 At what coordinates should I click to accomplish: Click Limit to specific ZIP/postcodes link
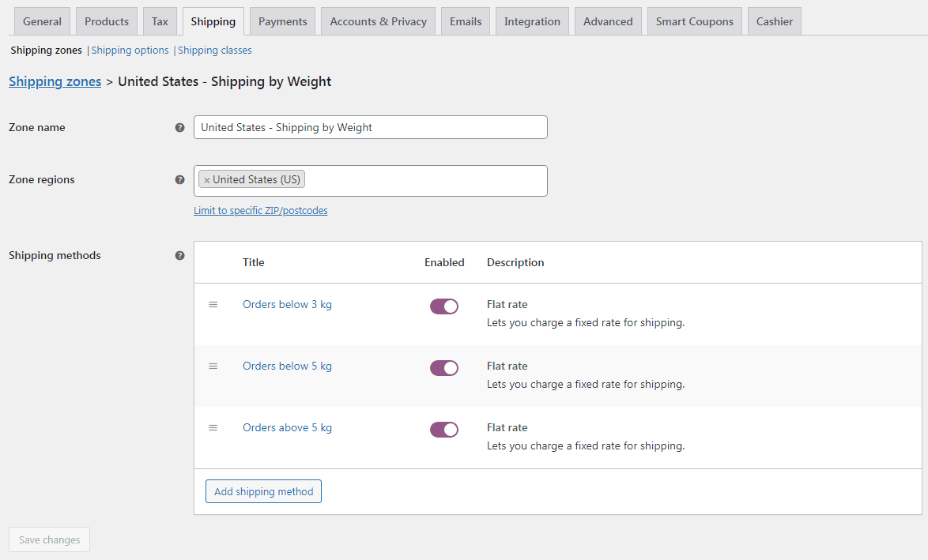[260, 211]
